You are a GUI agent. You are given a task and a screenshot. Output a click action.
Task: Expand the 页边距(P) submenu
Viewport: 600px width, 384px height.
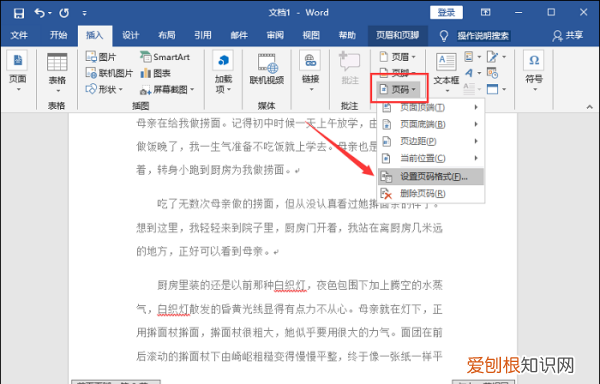coord(431,141)
